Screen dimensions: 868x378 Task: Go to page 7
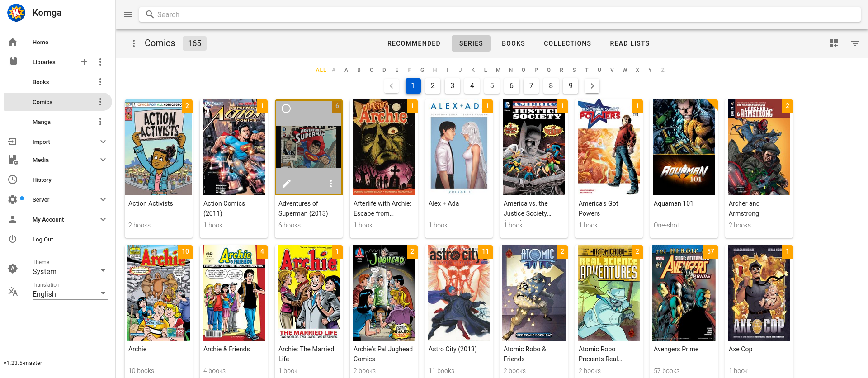(x=531, y=86)
